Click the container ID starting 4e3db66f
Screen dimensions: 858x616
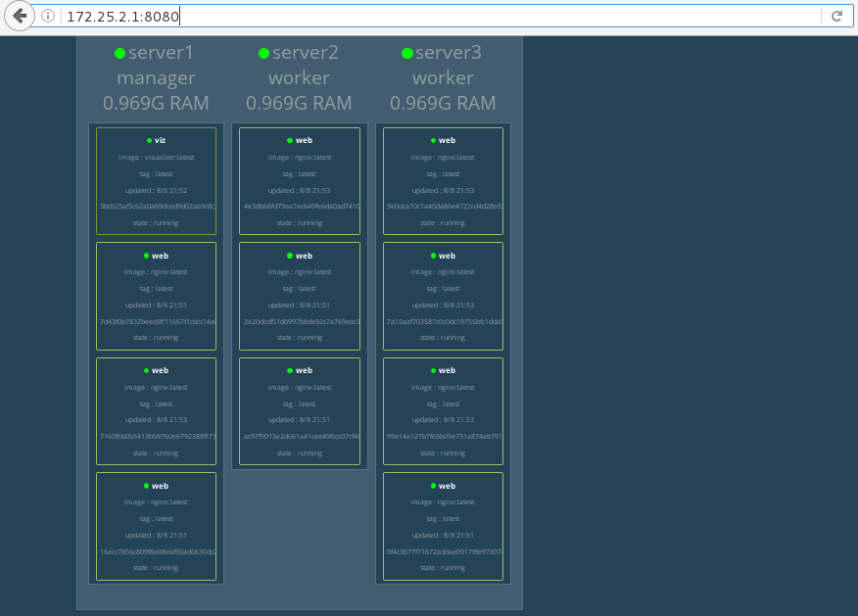point(302,207)
